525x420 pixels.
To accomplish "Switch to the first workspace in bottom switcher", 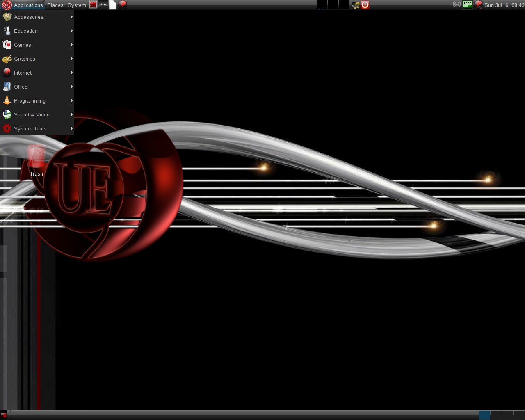I will click(485, 415).
